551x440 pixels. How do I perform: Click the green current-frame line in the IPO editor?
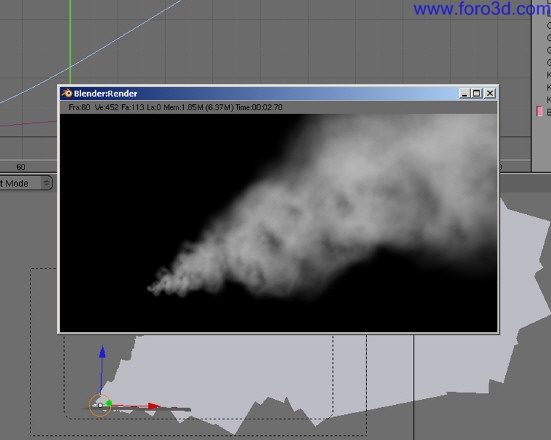(70, 42)
